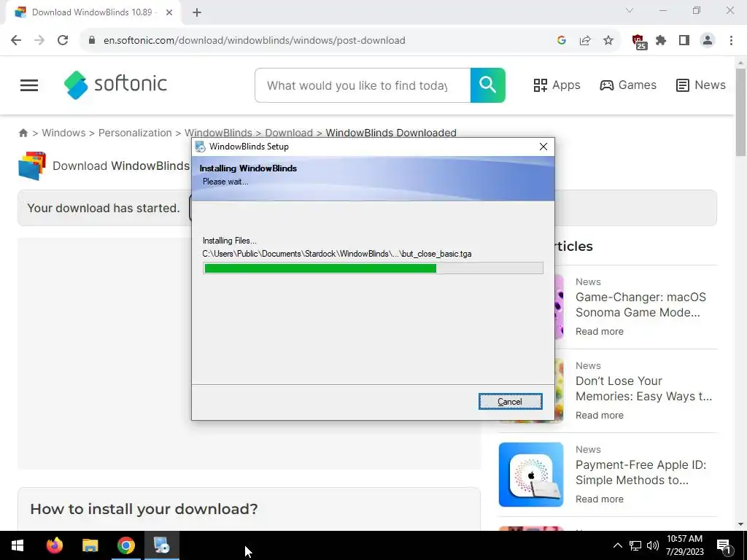Go back to previous page in Chrome
The image size is (747, 560).
point(16,41)
